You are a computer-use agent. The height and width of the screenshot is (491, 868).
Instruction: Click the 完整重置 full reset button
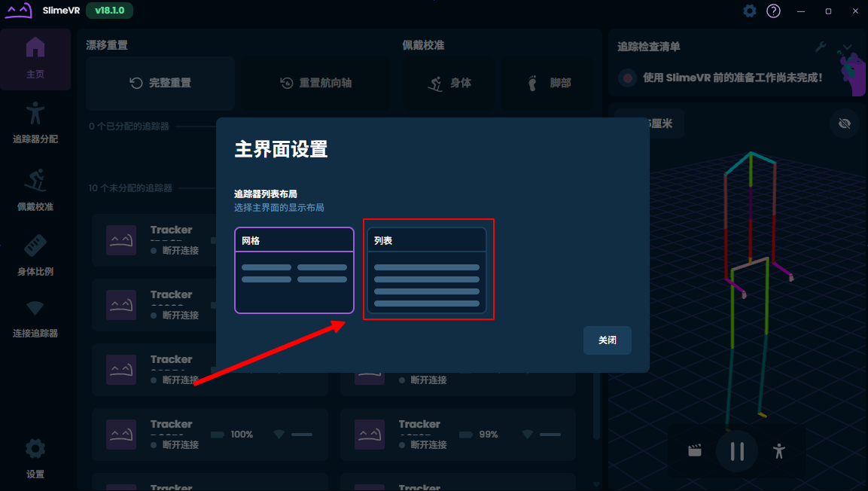point(160,83)
